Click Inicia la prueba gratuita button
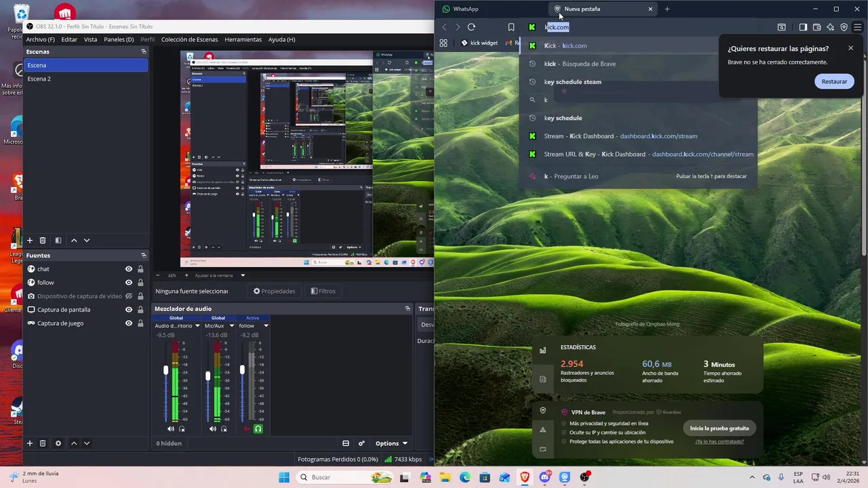 (719, 428)
